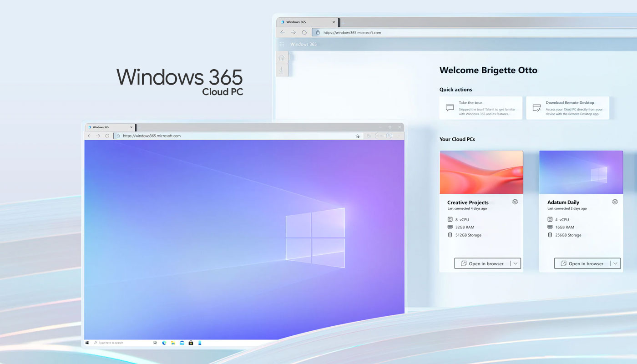Click the 'Last connected 4 days ago' text
The height and width of the screenshot is (364, 637).
coord(467,208)
